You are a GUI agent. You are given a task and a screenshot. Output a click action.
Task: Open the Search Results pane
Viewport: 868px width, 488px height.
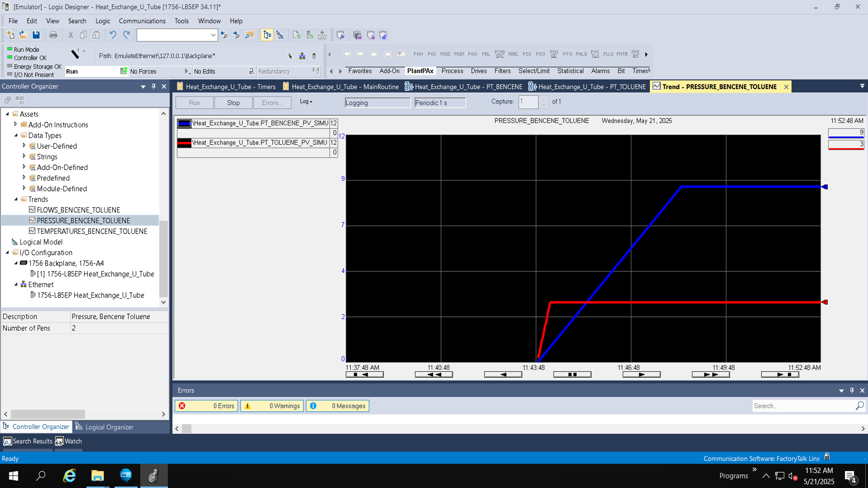point(28,441)
